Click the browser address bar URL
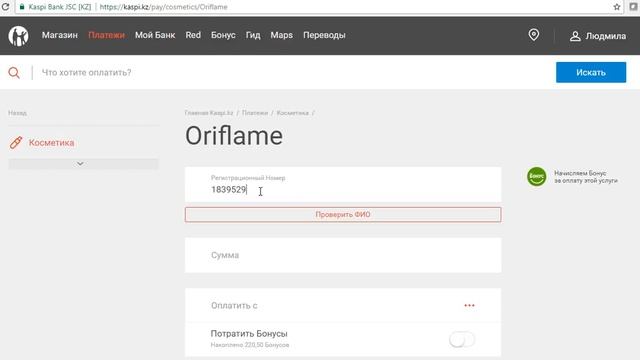The width and height of the screenshot is (640, 360). (x=163, y=7)
